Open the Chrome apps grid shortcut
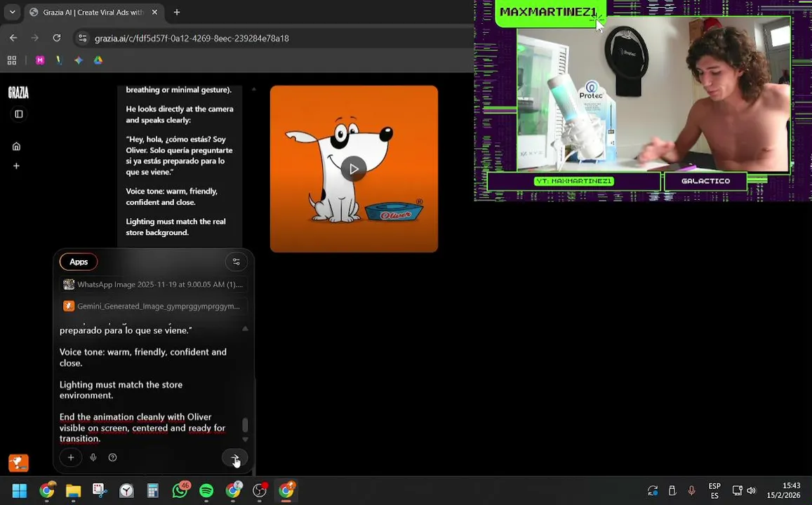The width and height of the screenshot is (812, 505). coord(12,60)
